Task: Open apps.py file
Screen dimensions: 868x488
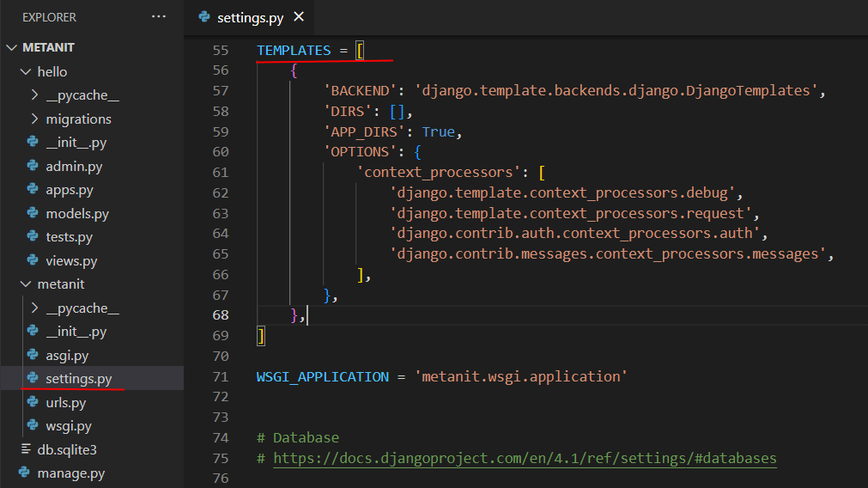Action: [x=70, y=189]
